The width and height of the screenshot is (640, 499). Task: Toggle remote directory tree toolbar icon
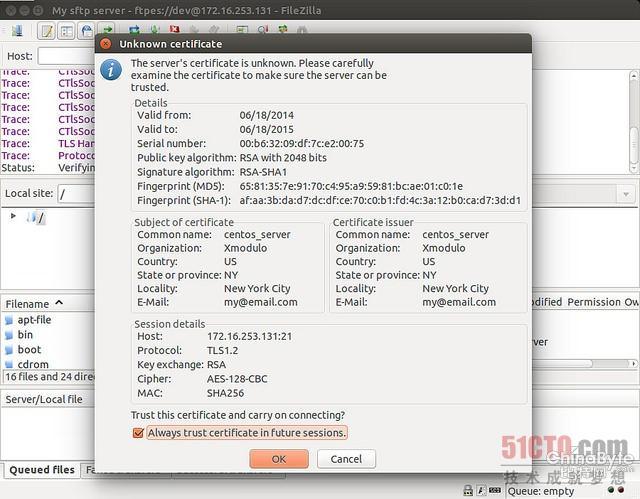[x=86, y=31]
